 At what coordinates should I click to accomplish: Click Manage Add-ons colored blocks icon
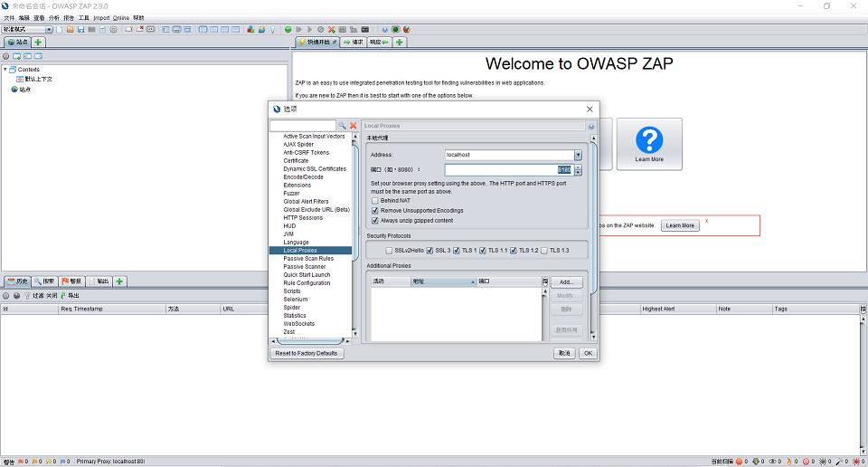coord(250,29)
